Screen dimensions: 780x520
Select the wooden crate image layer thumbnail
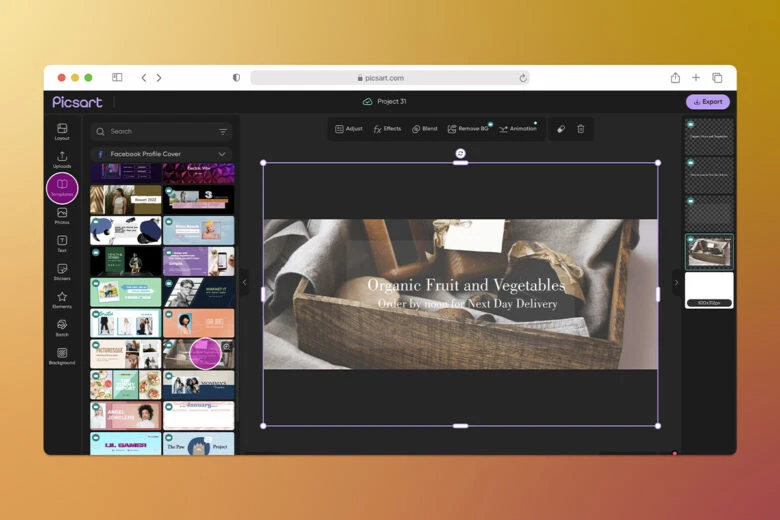pyautogui.click(x=708, y=251)
